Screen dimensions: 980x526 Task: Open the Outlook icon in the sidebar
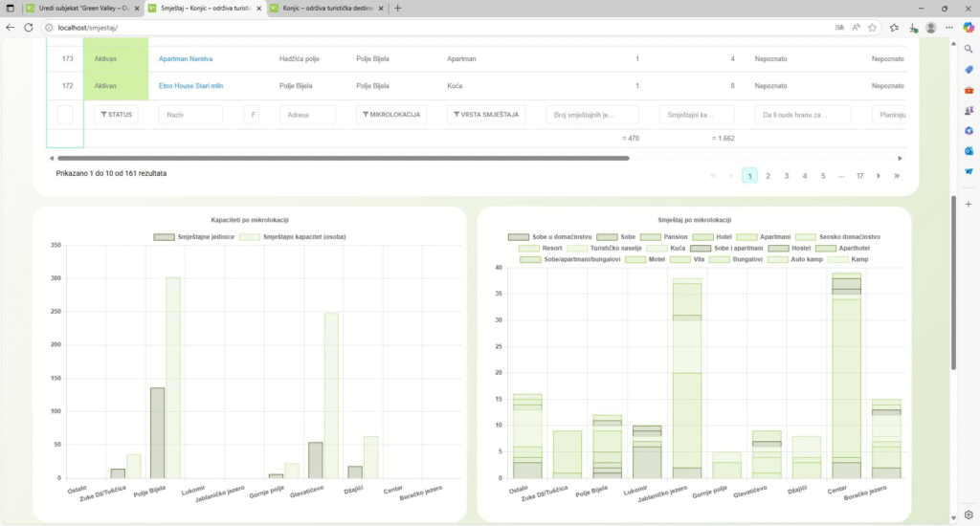(x=968, y=151)
